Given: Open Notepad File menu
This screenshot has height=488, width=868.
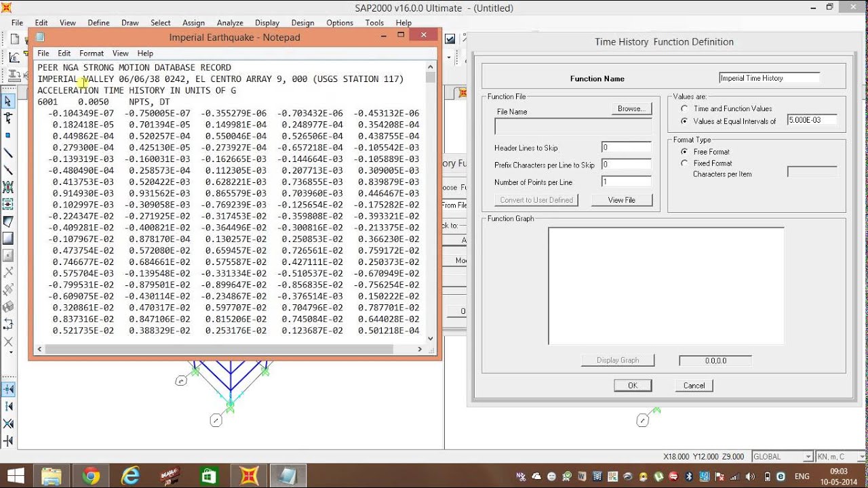Looking at the screenshot, I should coord(43,53).
